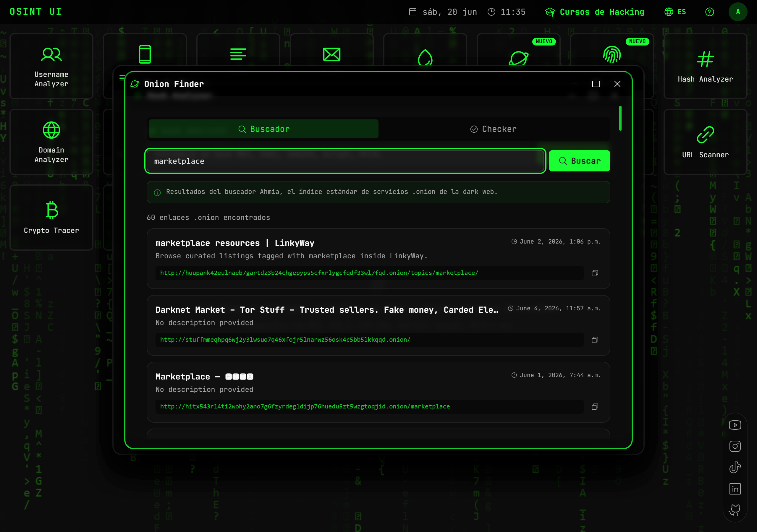Open the hitx543 marketplace onion link
Viewport: 757px width, 532px height.
pyautogui.click(x=305, y=407)
